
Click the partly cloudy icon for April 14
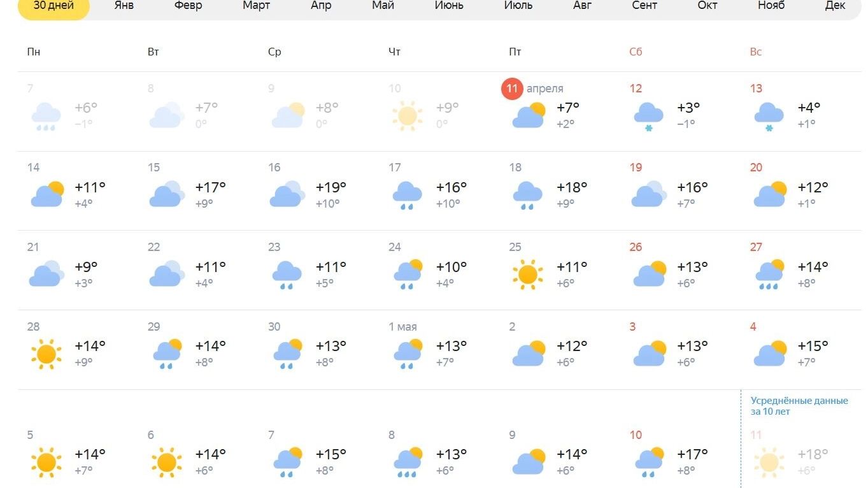click(47, 194)
